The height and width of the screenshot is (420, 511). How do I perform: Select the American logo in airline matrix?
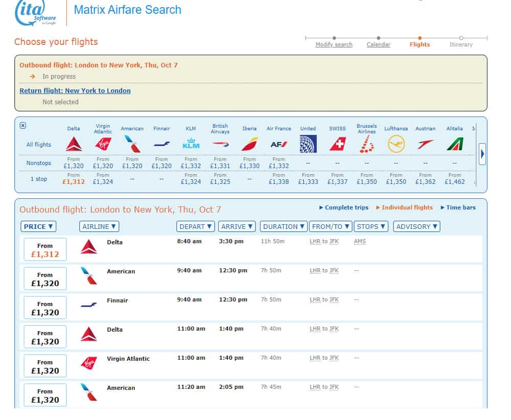coord(132,144)
